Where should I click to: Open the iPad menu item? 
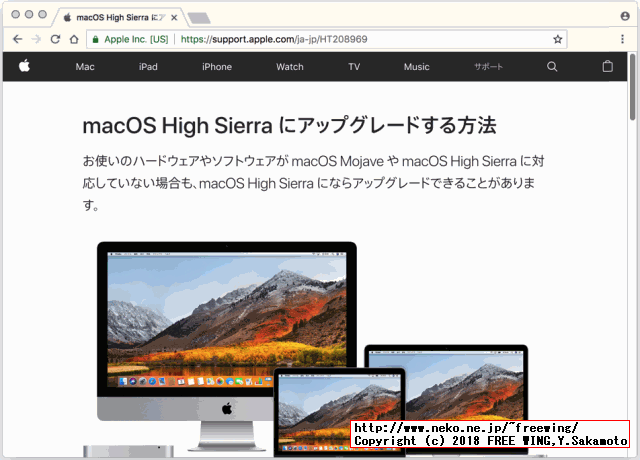[148, 67]
